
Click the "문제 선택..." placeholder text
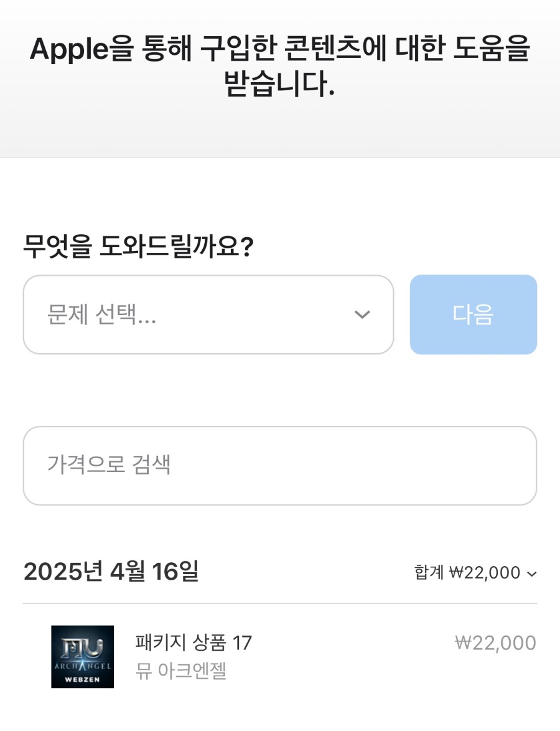(x=101, y=316)
